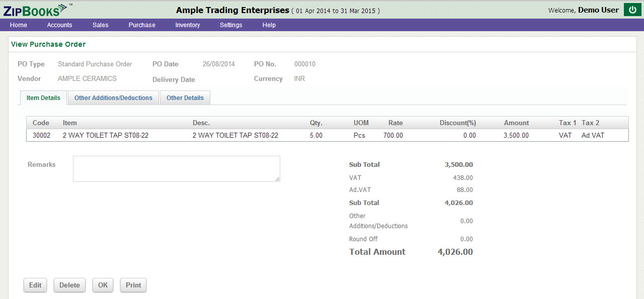Switch to the Item Details tab
Viewport: 644px width, 299px height.
[43, 98]
